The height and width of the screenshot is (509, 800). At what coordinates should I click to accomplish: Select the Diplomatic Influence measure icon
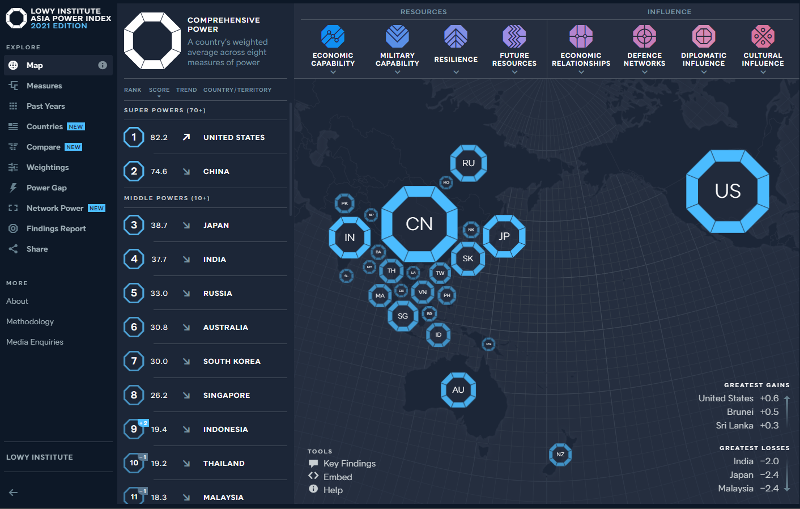(703, 37)
